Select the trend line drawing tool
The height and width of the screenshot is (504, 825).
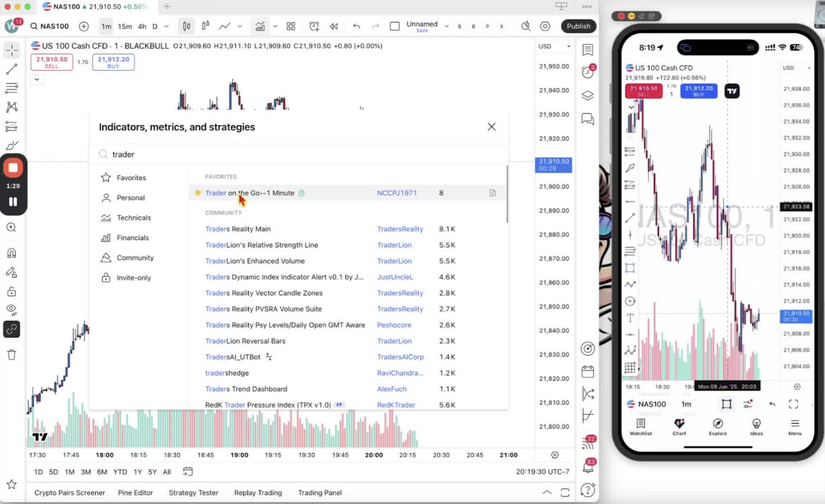12,69
